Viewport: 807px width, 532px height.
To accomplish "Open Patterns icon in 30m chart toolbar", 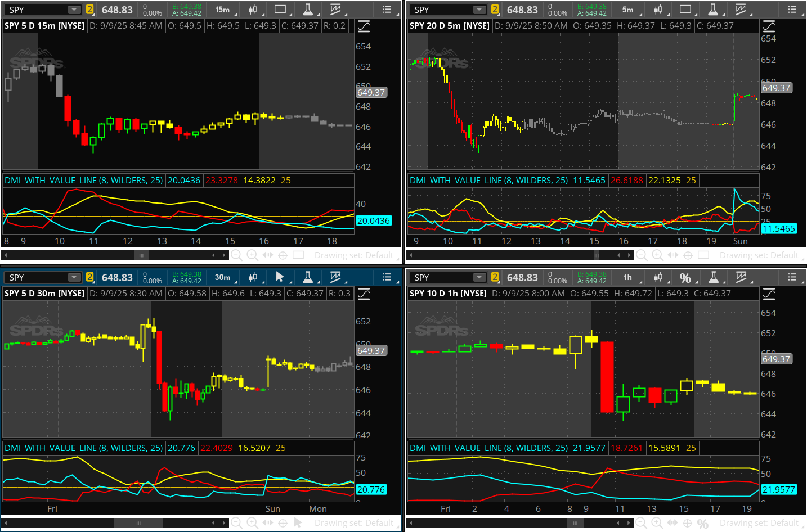I will 335,277.
